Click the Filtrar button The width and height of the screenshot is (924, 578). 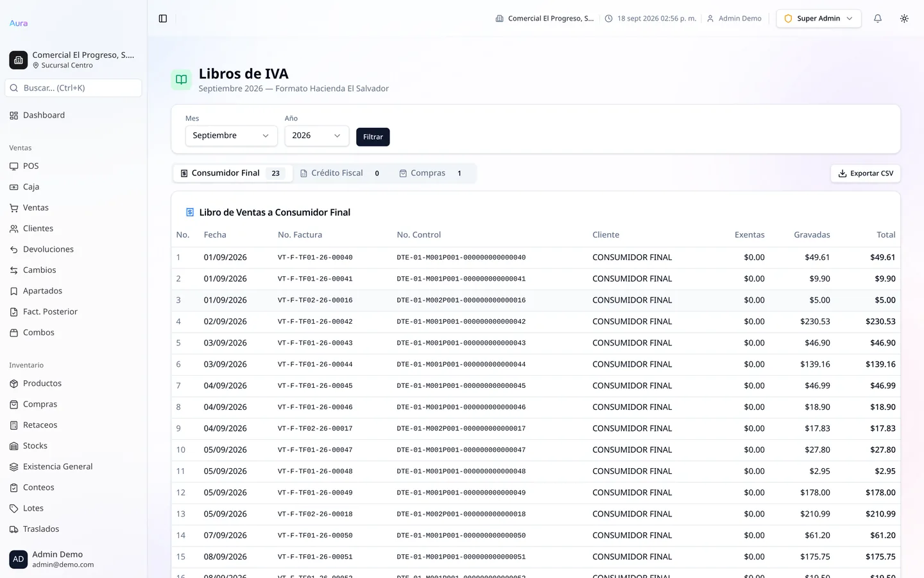click(x=373, y=137)
